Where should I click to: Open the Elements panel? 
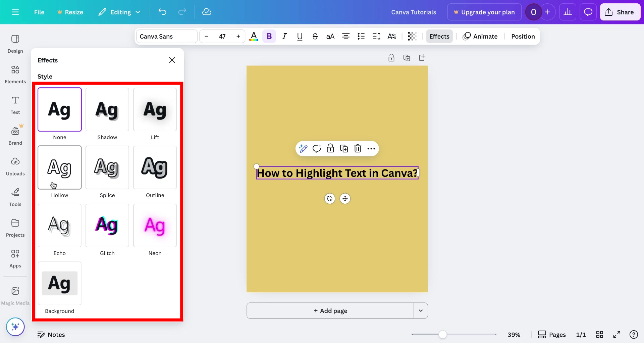point(15,74)
